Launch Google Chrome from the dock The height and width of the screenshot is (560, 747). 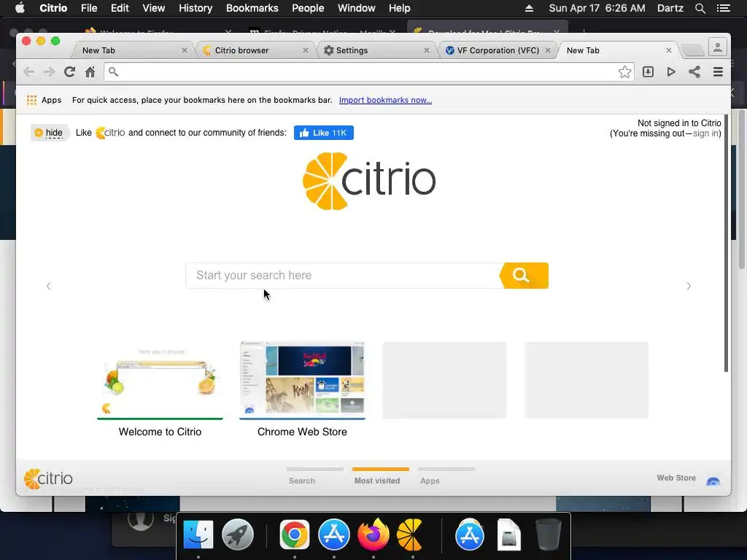[x=295, y=534]
